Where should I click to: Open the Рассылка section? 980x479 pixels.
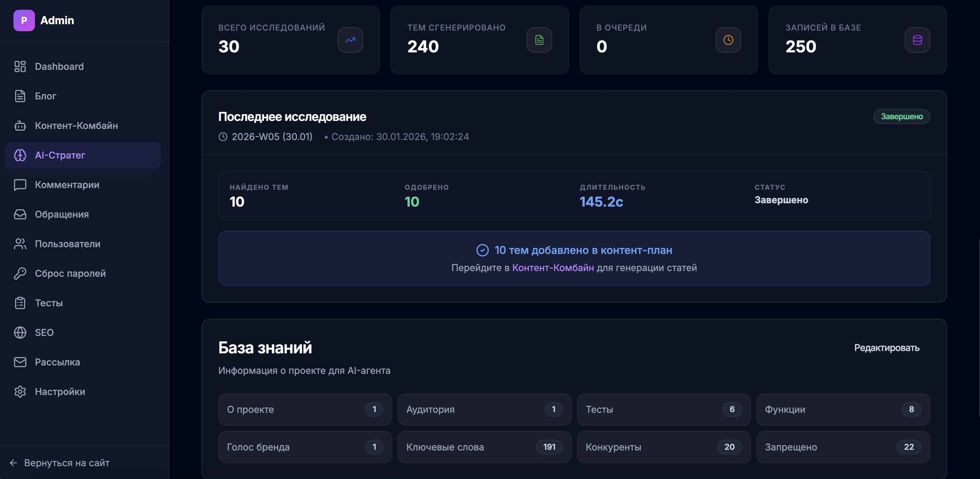click(x=57, y=362)
